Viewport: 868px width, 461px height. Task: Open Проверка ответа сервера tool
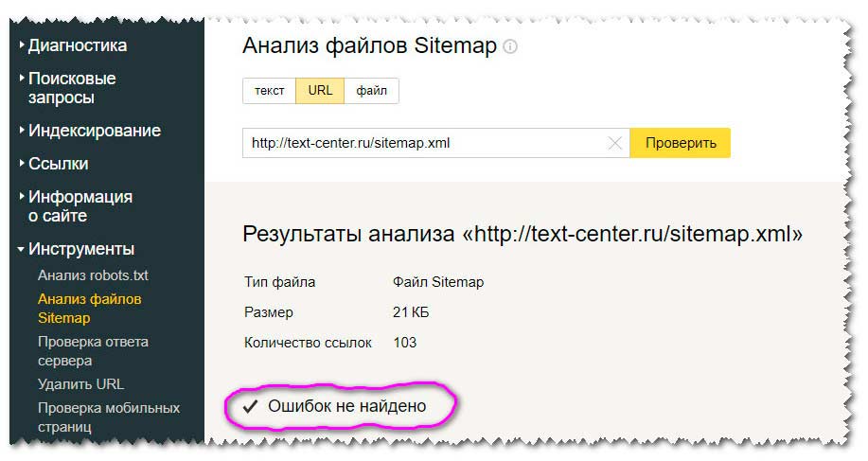coord(93,351)
